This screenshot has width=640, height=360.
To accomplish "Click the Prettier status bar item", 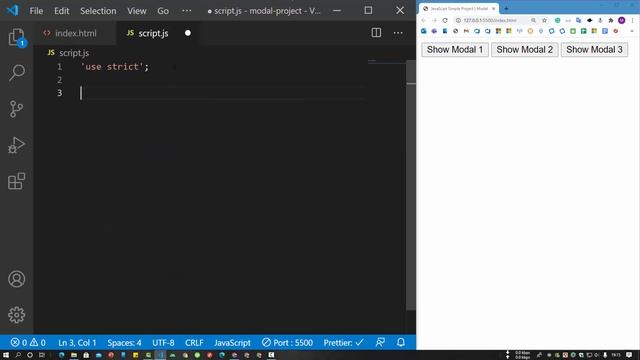I will [343, 342].
